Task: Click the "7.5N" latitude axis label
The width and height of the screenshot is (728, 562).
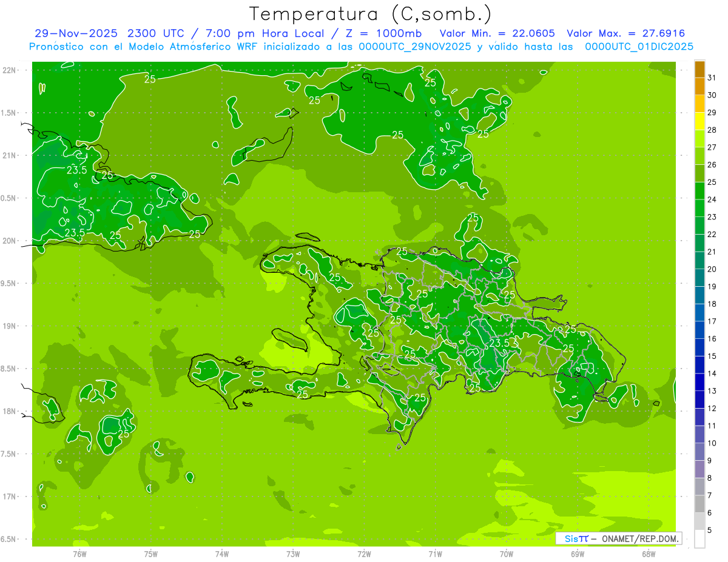Action: click(10, 453)
